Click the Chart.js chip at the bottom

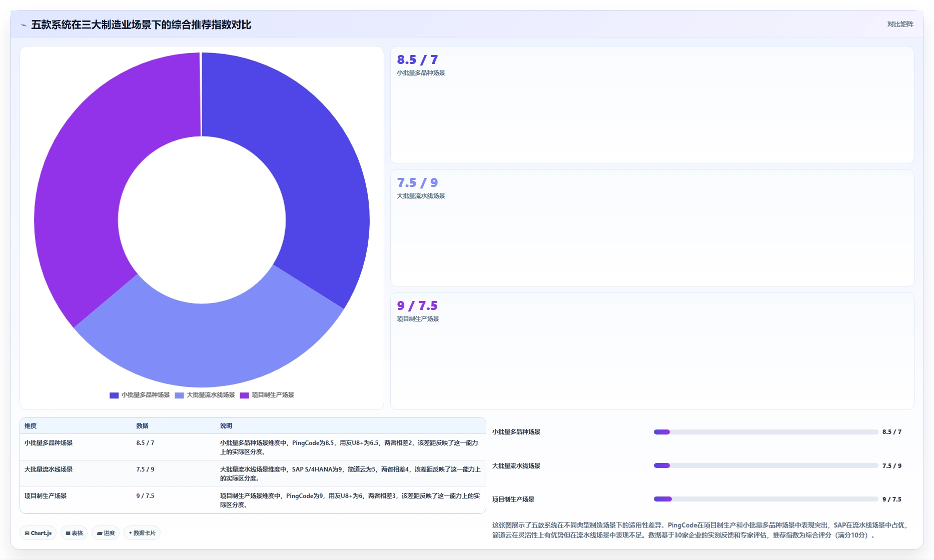pos(38,533)
